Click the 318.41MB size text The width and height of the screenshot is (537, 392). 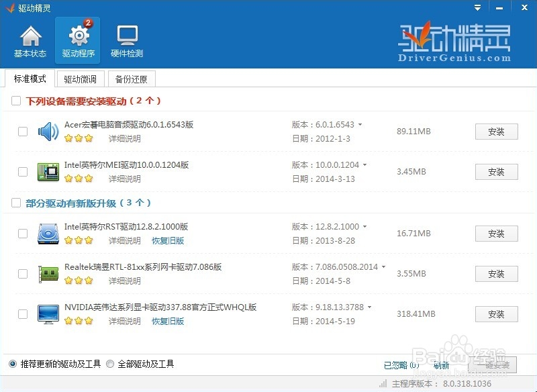(416, 314)
